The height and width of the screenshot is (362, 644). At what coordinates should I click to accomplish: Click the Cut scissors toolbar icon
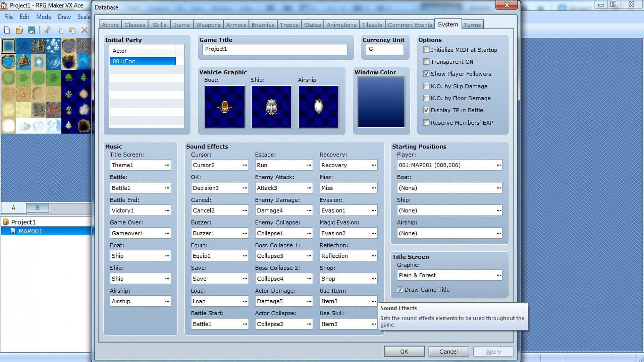(x=48, y=30)
